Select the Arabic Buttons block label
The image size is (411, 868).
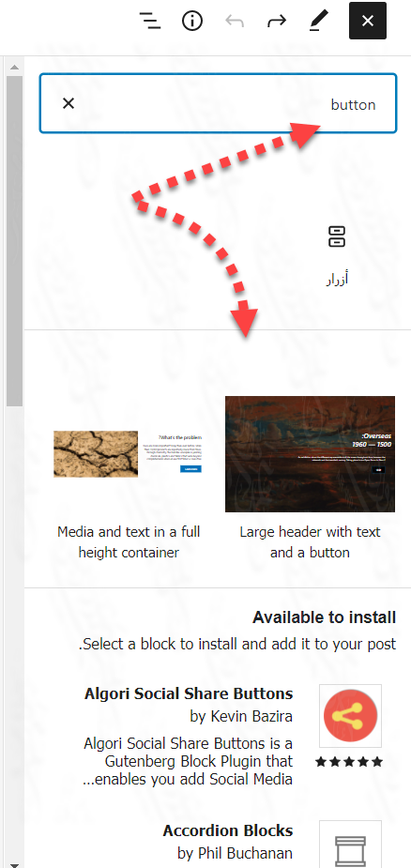click(336, 279)
